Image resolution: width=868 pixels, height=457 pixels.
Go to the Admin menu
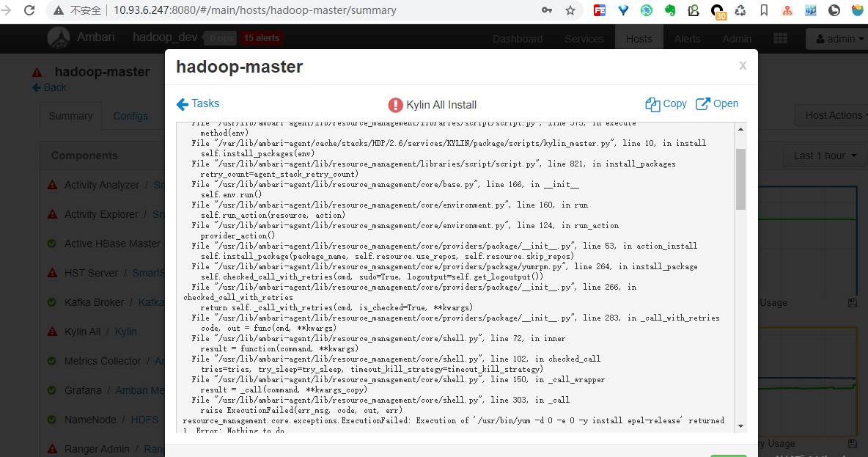737,39
